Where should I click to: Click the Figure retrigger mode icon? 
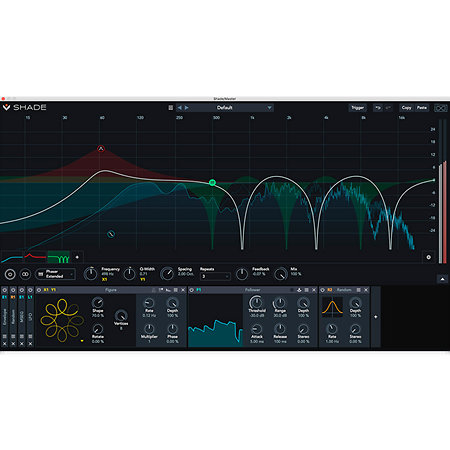161,290
